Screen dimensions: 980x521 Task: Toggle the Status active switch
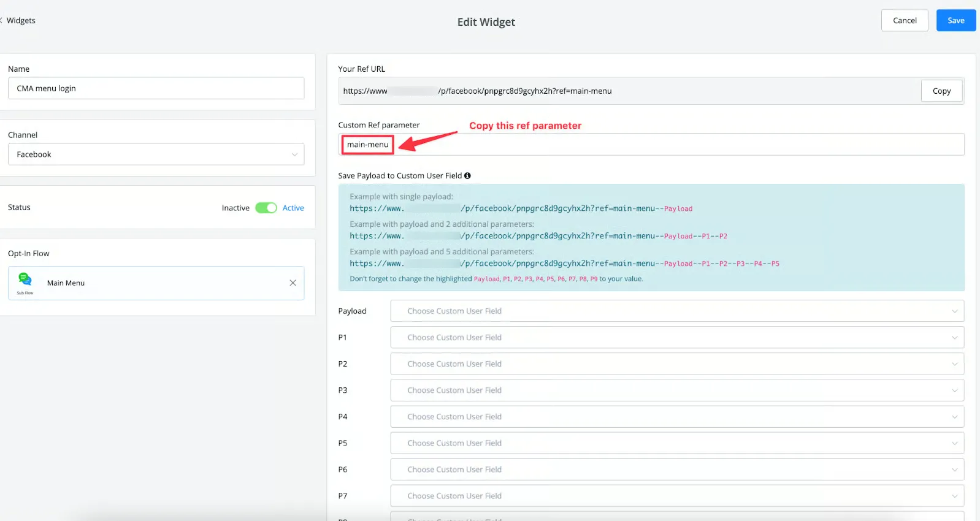(266, 208)
